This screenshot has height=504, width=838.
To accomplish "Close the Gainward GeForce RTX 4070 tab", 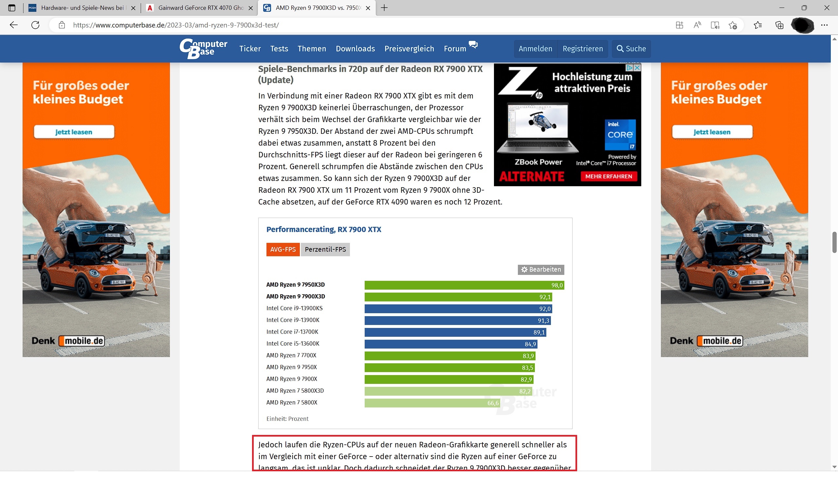I will [251, 8].
